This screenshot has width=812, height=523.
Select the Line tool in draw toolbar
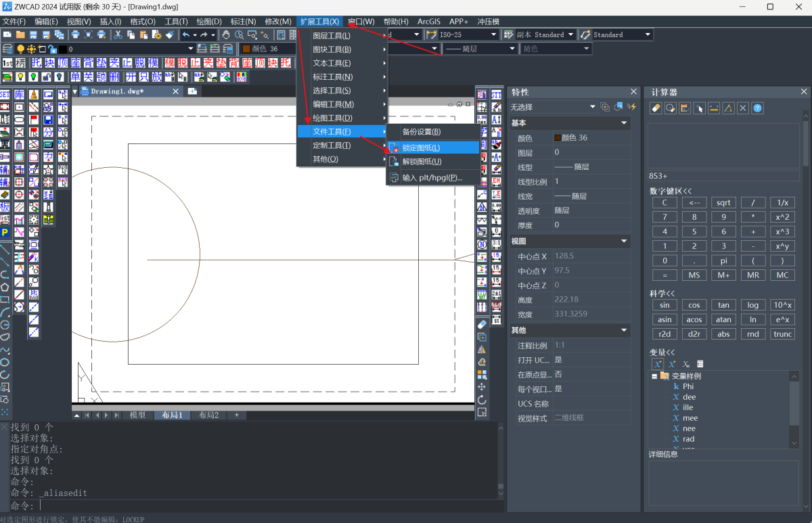tap(5, 249)
